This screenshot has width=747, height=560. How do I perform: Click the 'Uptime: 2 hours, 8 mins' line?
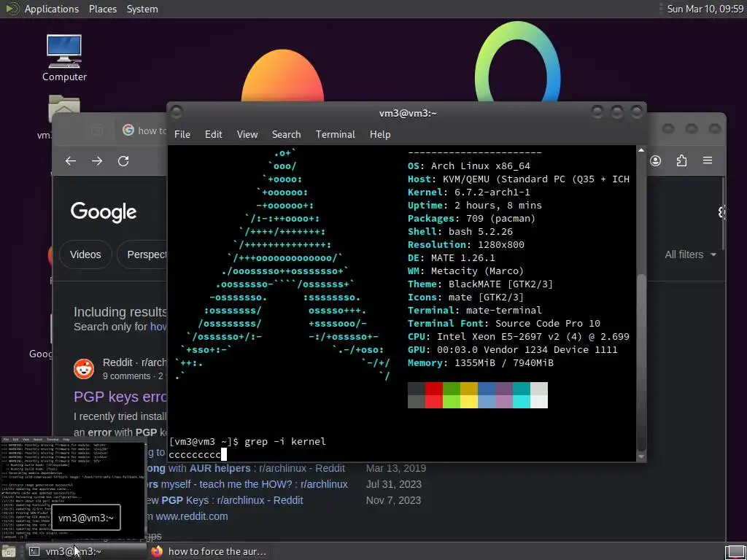[x=474, y=205]
